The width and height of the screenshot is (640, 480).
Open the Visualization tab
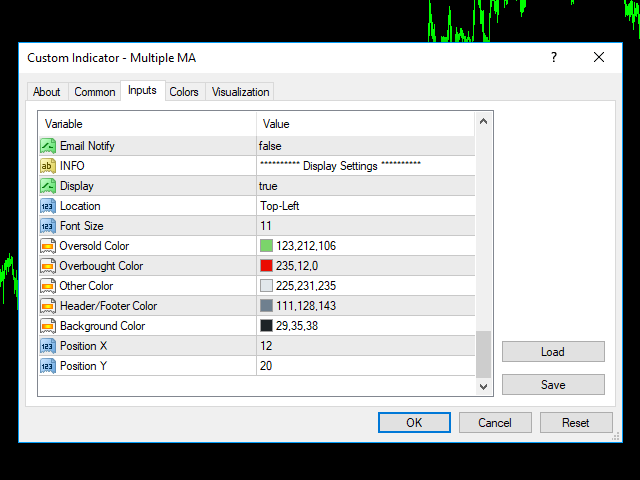240,92
